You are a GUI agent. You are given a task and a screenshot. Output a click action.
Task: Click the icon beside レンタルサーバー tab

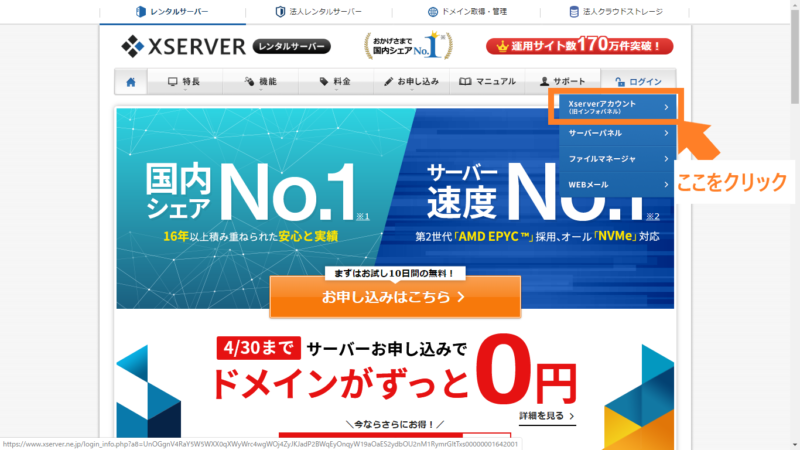[x=141, y=12]
